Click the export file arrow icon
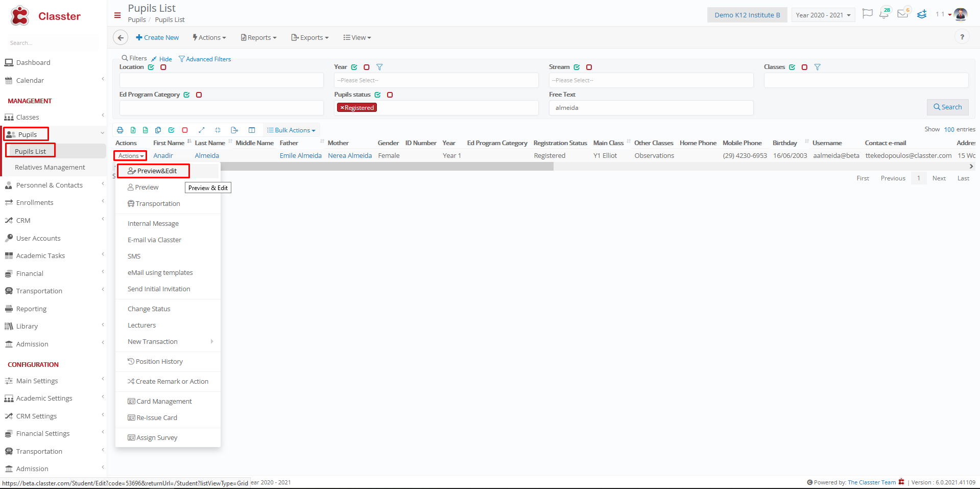The image size is (980, 489). [x=234, y=130]
